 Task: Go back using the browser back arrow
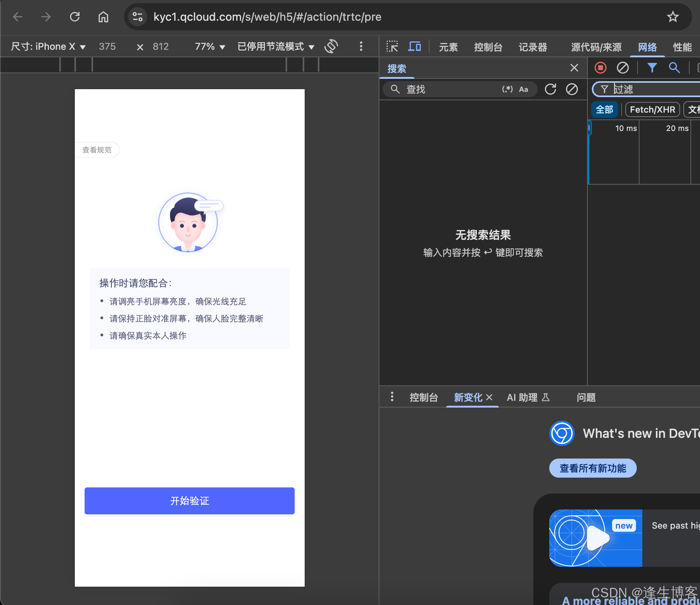tap(17, 17)
